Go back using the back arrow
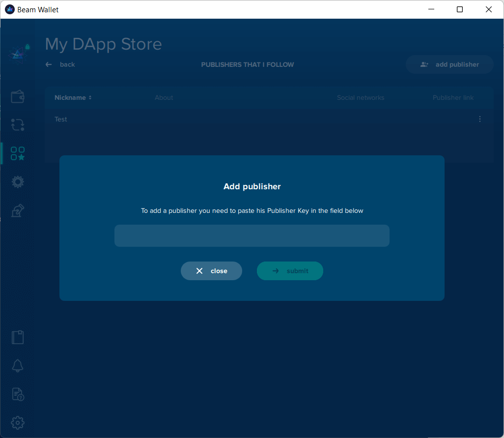The height and width of the screenshot is (438, 504). tap(60, 64)
